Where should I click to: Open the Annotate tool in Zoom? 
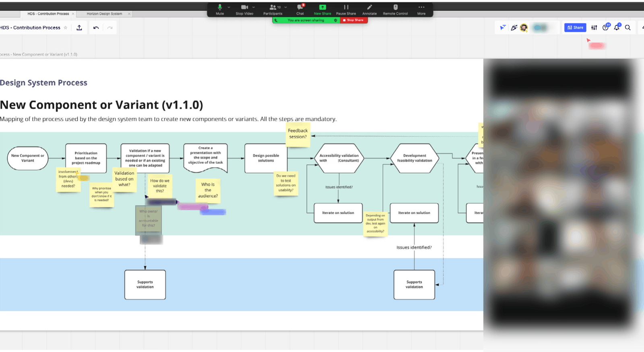(x=369, y=9)
